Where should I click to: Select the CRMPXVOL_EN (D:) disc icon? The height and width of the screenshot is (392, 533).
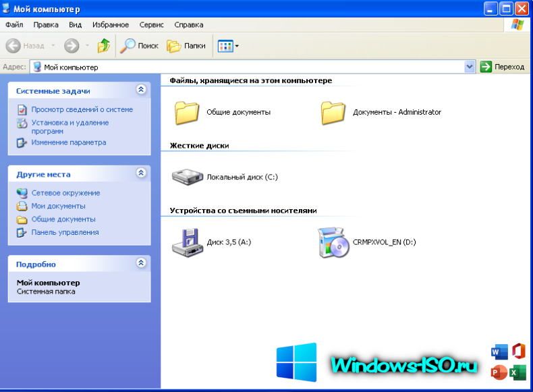click(333, 242)
